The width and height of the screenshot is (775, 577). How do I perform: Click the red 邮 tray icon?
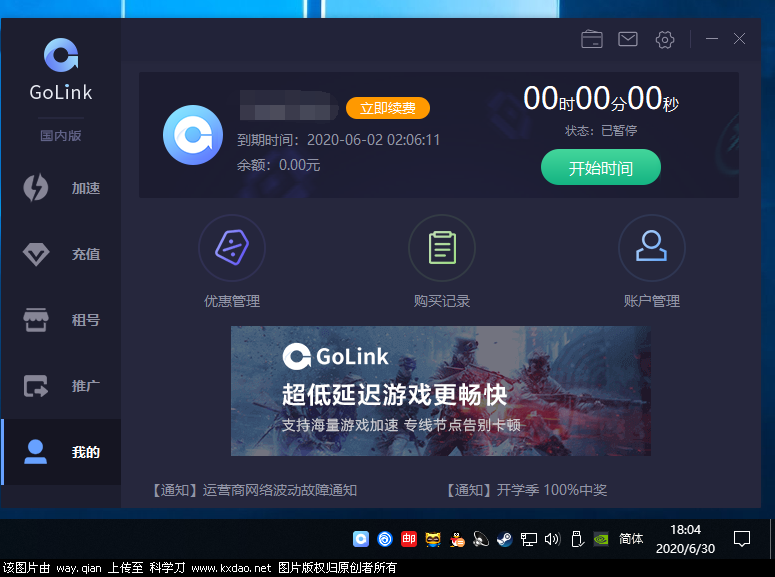[x=409, y=538]
